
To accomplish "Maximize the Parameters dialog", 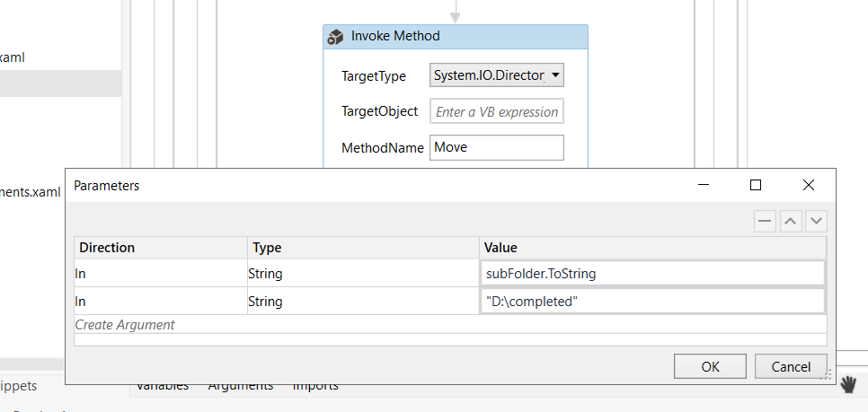I will pyautogui.click(x=756, y=185).
